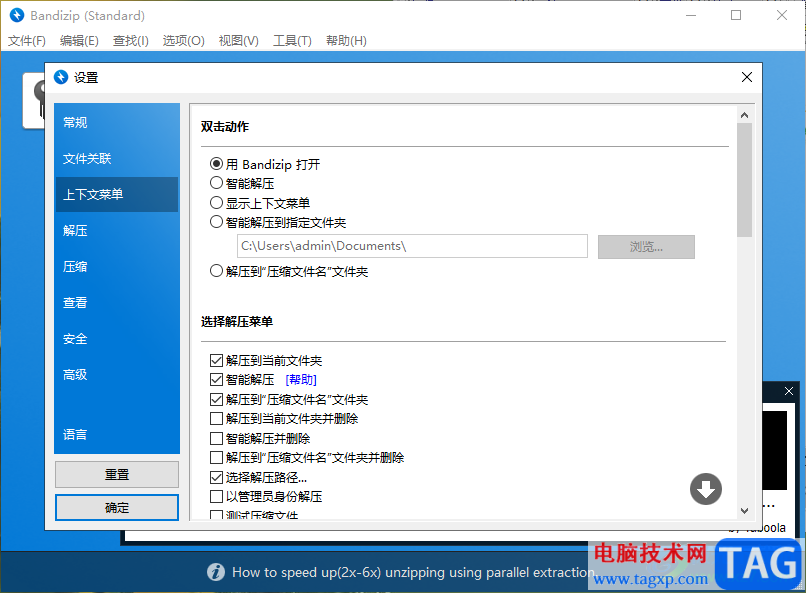Open the 编辑(E) menu
Screen dimensions: 806x593
click(79, 41)
